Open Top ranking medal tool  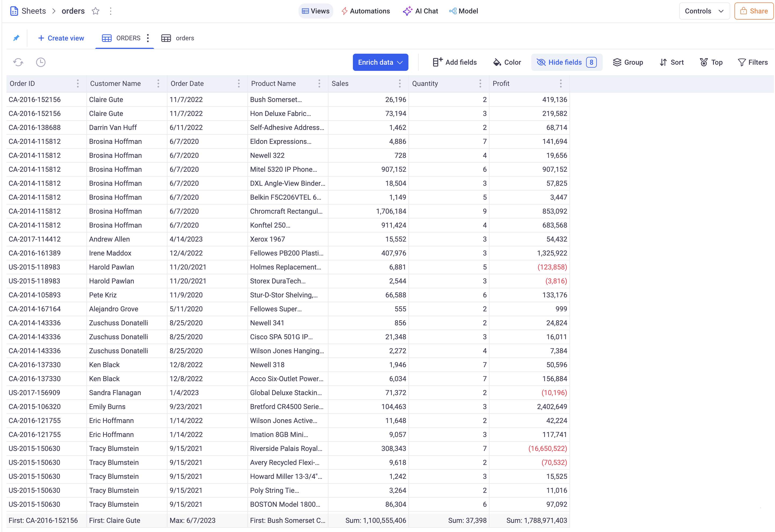(711, 62)
